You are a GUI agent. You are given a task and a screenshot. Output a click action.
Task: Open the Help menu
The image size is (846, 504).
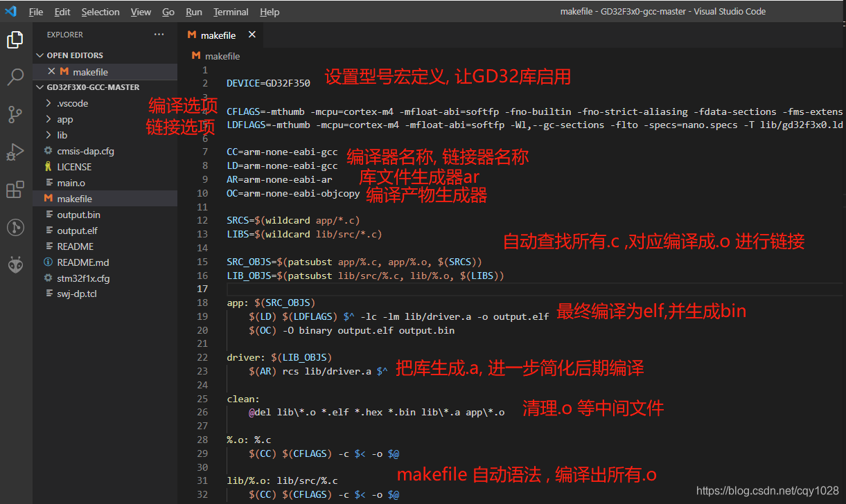pos(270,12)
